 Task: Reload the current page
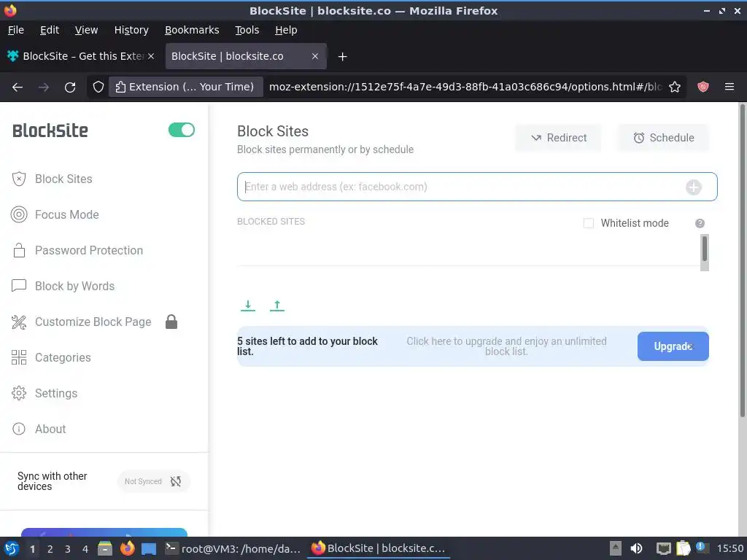coord(70,87)
